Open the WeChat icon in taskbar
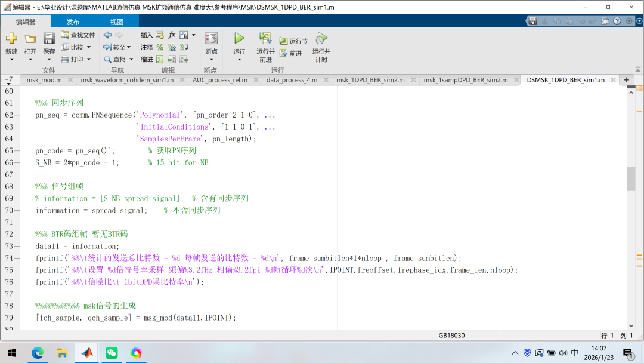This screenshot has width=644, height=363. coord(112,353)
